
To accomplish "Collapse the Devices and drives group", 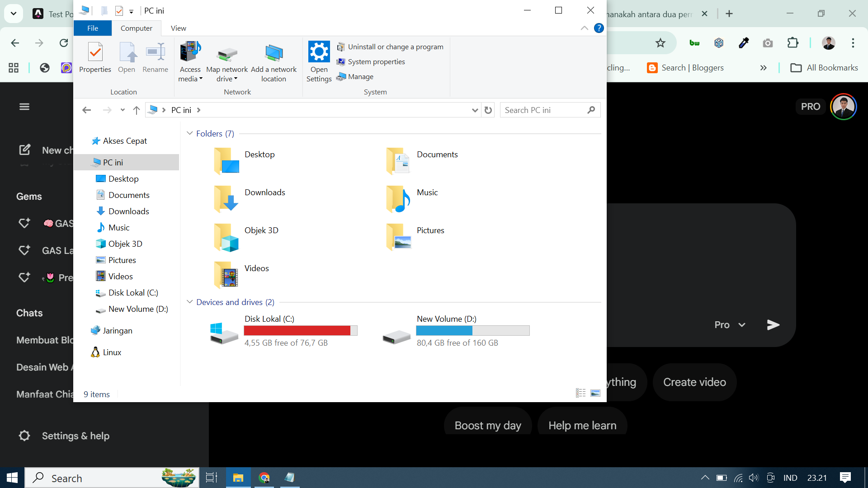I will [190, 302].
